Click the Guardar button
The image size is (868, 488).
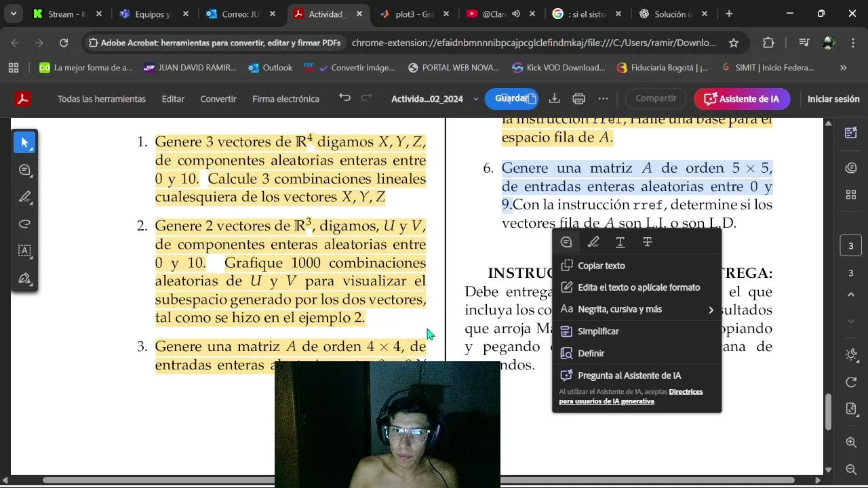click(x=511, y=99)
